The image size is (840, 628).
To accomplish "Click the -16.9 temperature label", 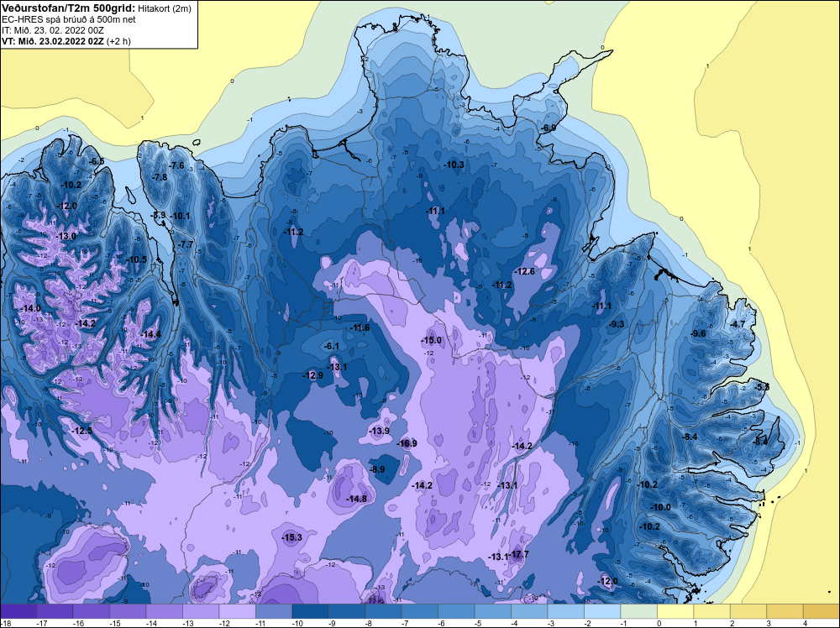I will point(407,443).
